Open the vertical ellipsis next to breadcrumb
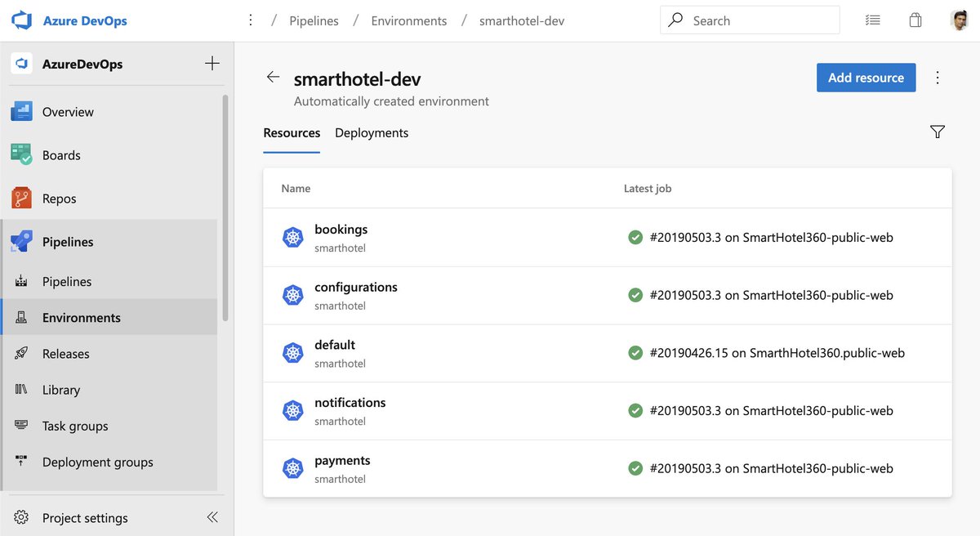 (250, 20)
